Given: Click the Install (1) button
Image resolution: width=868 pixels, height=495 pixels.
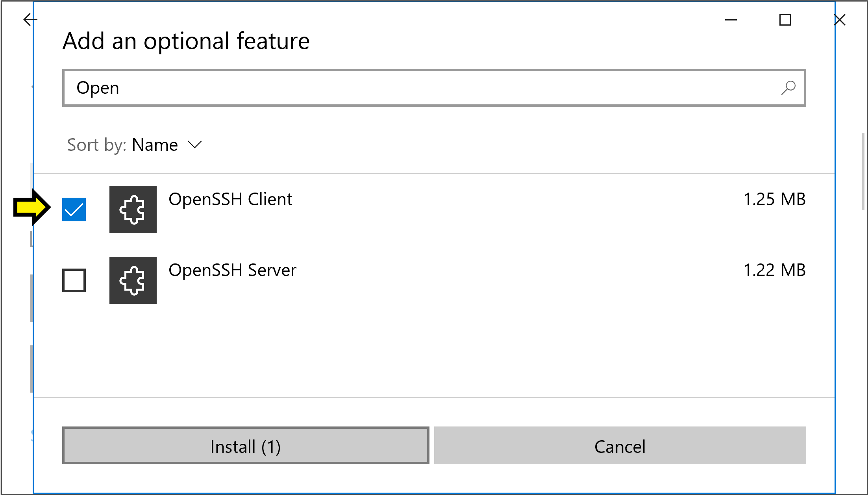Looking at the screenshot, I should coord(246,446).
